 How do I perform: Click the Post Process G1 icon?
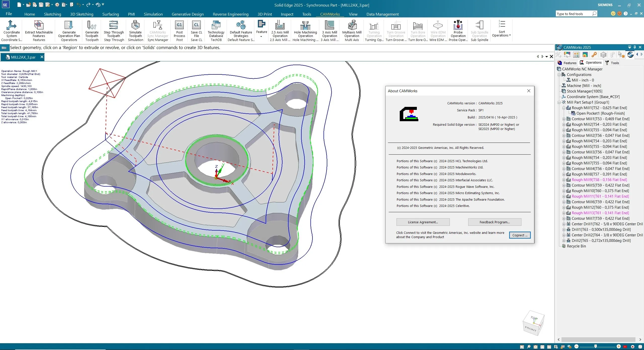pos(179,25)
